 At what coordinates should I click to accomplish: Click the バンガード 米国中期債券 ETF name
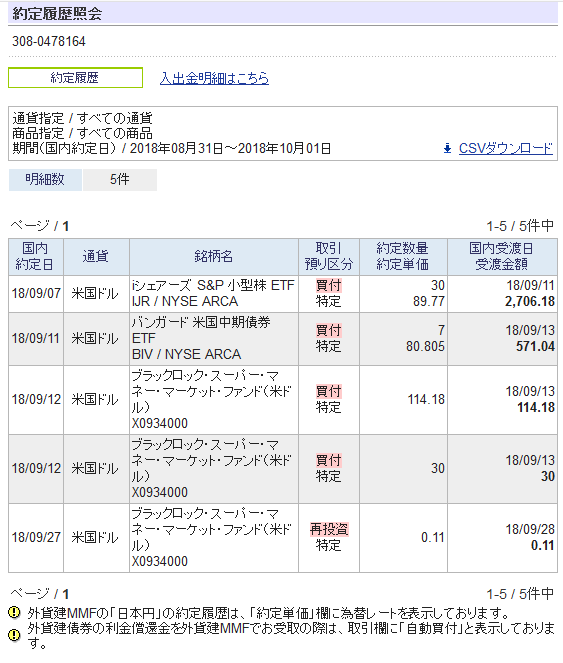[201, 330]
